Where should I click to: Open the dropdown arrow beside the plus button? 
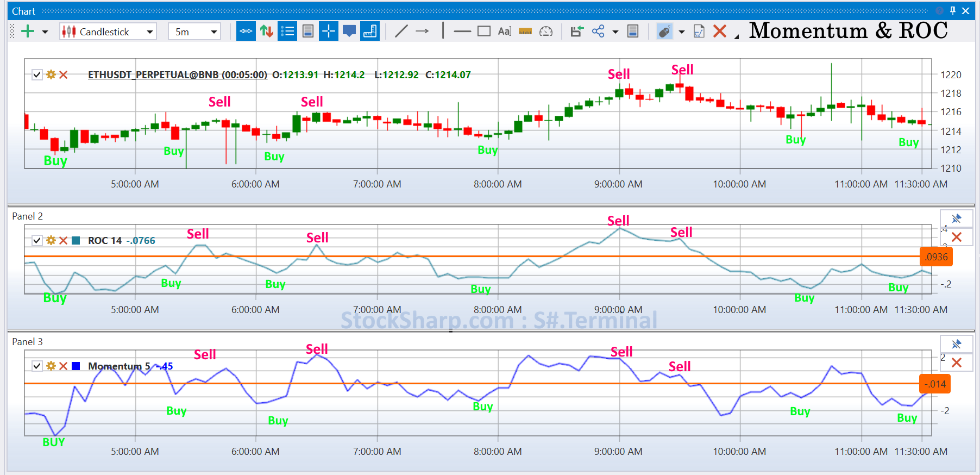pos(45,32)
